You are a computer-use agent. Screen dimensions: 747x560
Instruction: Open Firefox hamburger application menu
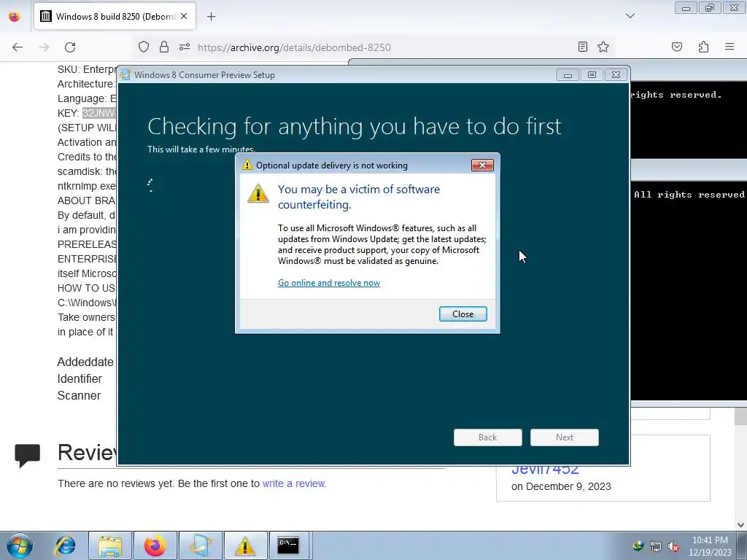point(729,47)
